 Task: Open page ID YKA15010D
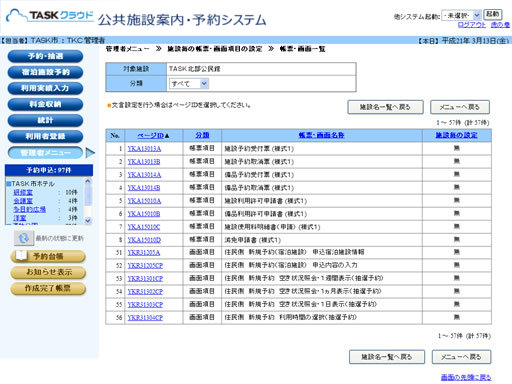point(144,240)
